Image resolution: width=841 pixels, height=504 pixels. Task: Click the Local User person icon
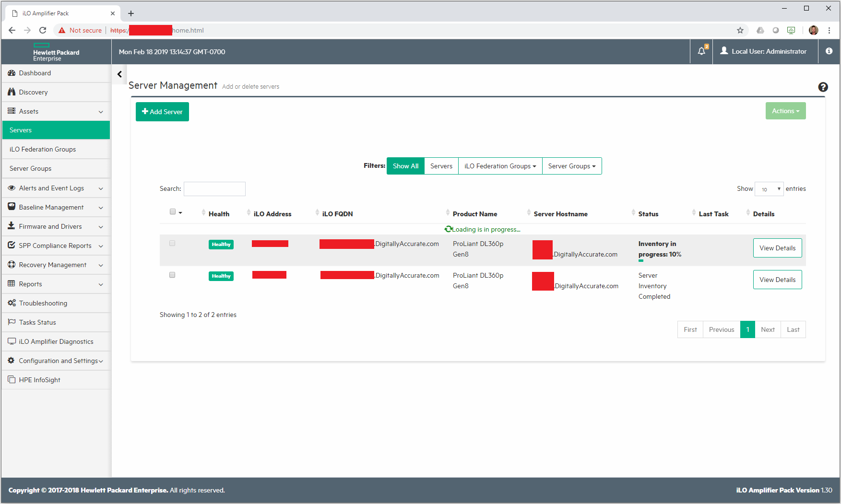coord(724,51)
